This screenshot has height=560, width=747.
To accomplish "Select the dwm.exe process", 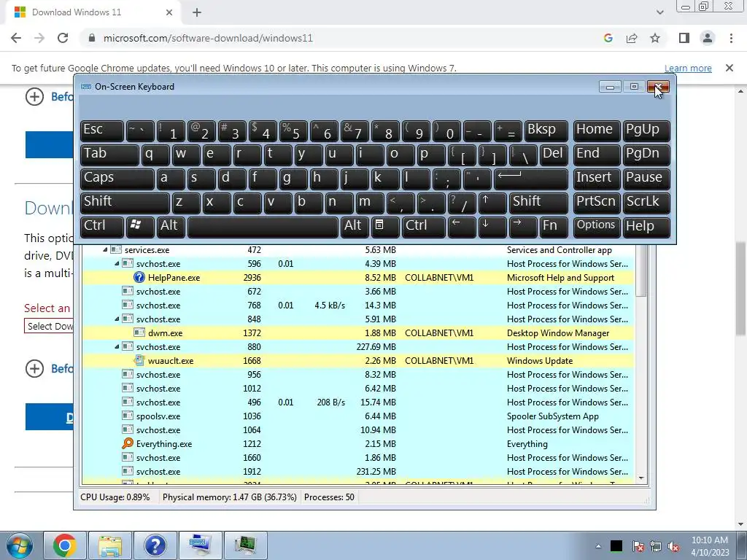I will (358, 332).
